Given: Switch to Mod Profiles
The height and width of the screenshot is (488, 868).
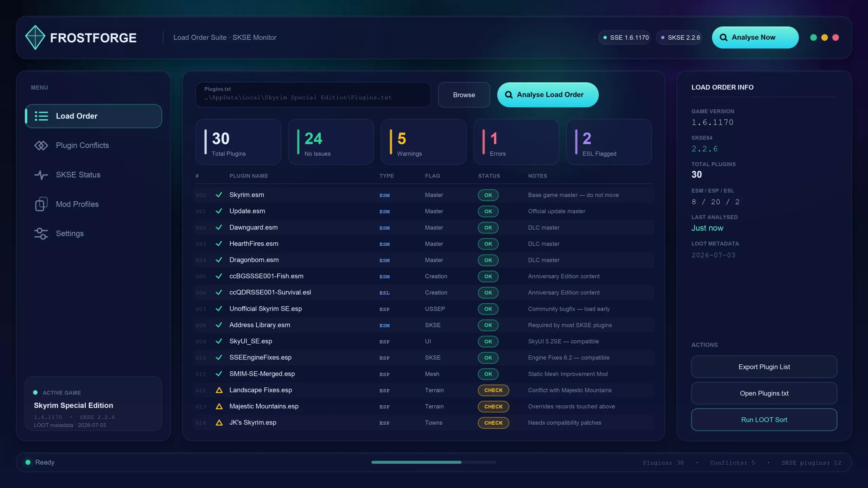Looking at the screenshot, I should pyautogui.click(x=94, y=204).
